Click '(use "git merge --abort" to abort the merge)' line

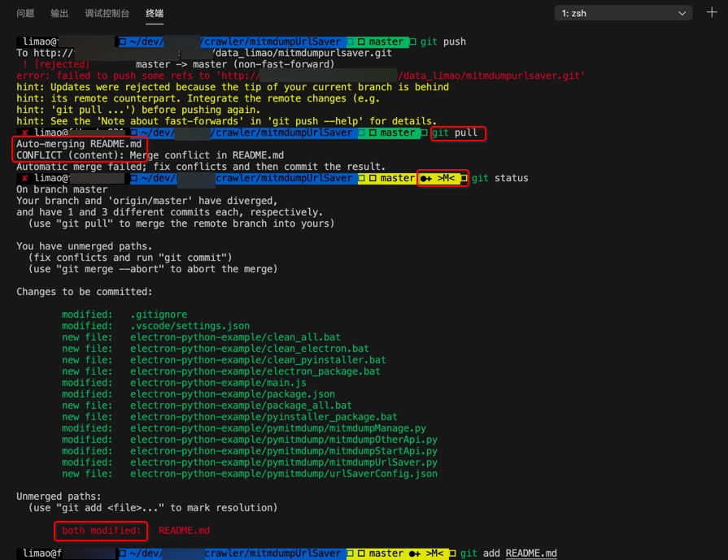point(153,269)
